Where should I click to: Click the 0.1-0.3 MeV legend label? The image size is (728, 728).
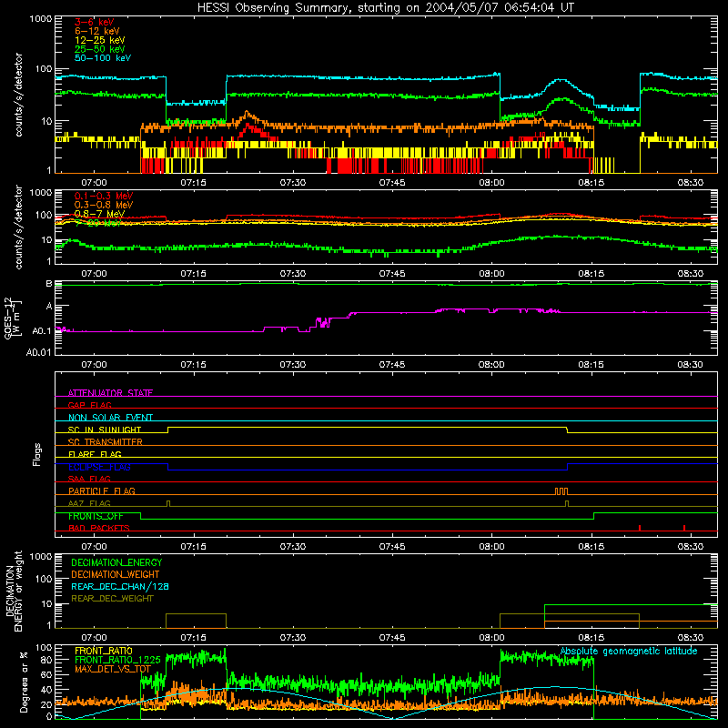(x=103, y=196)
